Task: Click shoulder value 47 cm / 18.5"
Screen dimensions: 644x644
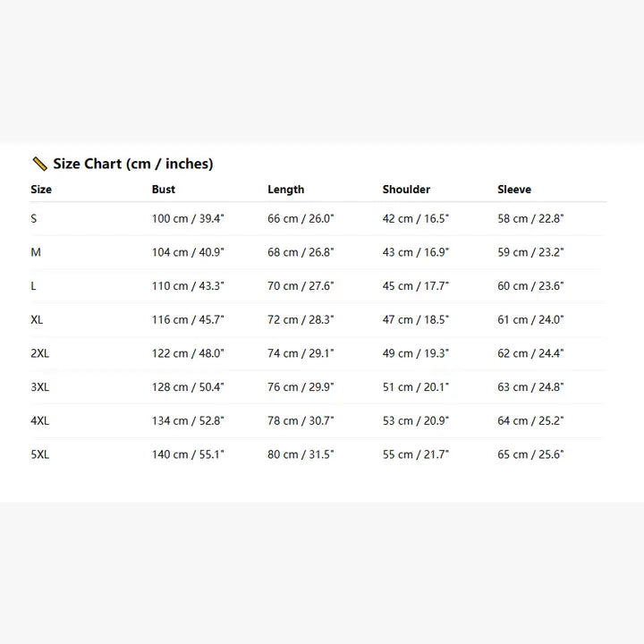Action: pos(416,319)
